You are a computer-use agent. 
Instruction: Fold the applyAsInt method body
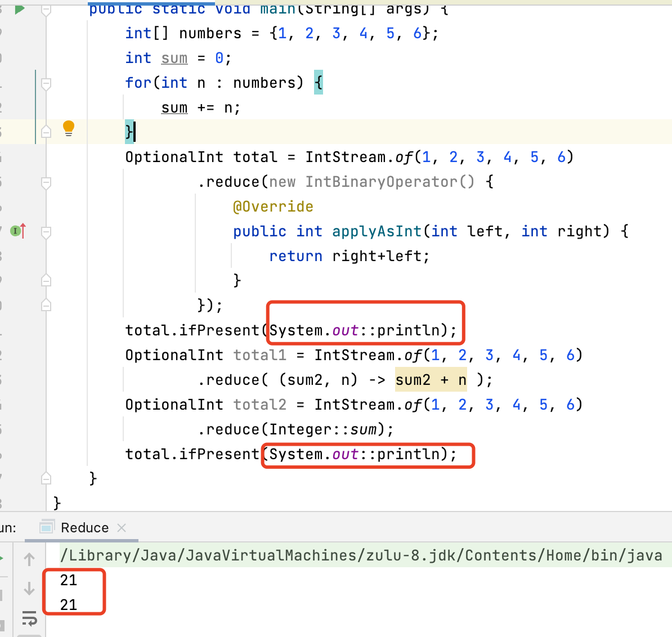(x=46, y=231)
